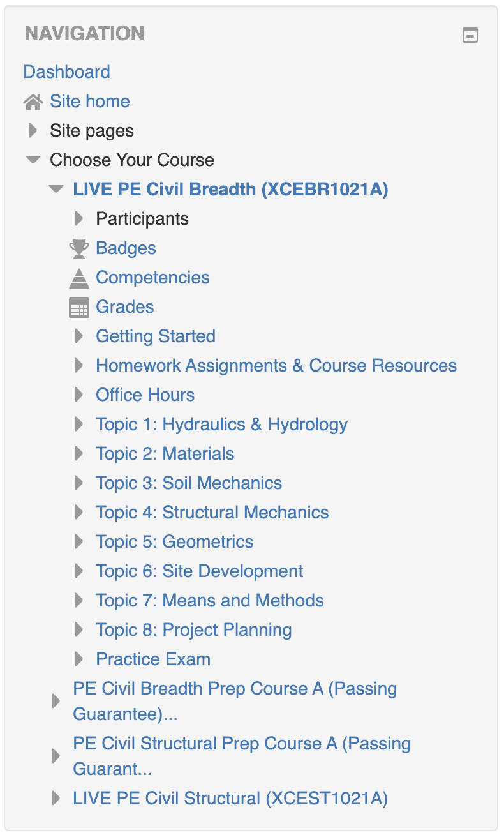Open PE Civil Breadth Prep Course A
The image size is (504, 835).
tap(235, 688)
